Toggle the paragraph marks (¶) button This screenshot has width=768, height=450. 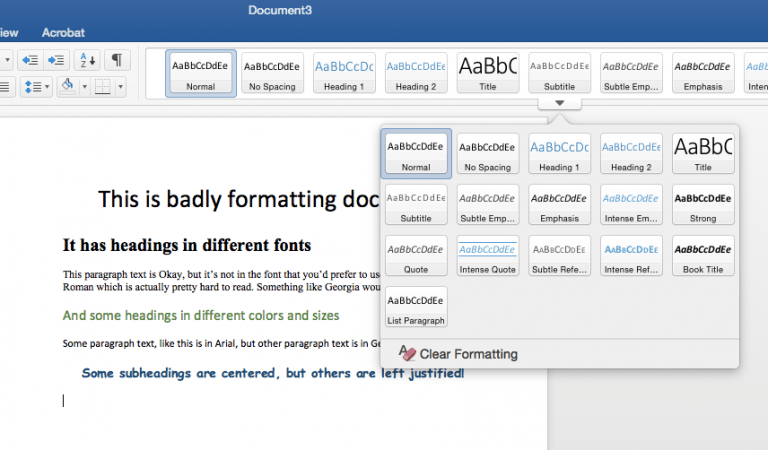pyautogui.click(x=117, y=60)
